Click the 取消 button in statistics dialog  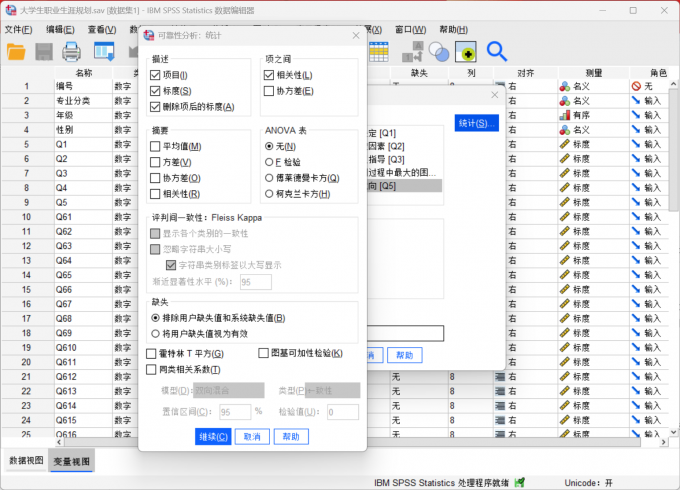[x=252, y=437]
